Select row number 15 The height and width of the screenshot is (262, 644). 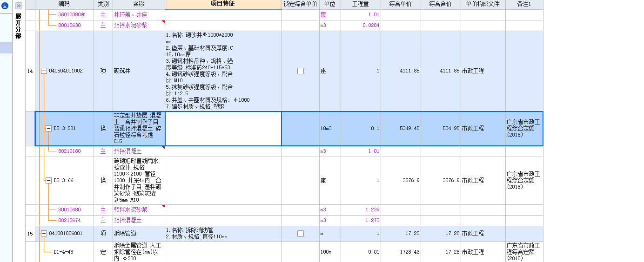click(30, 234)
